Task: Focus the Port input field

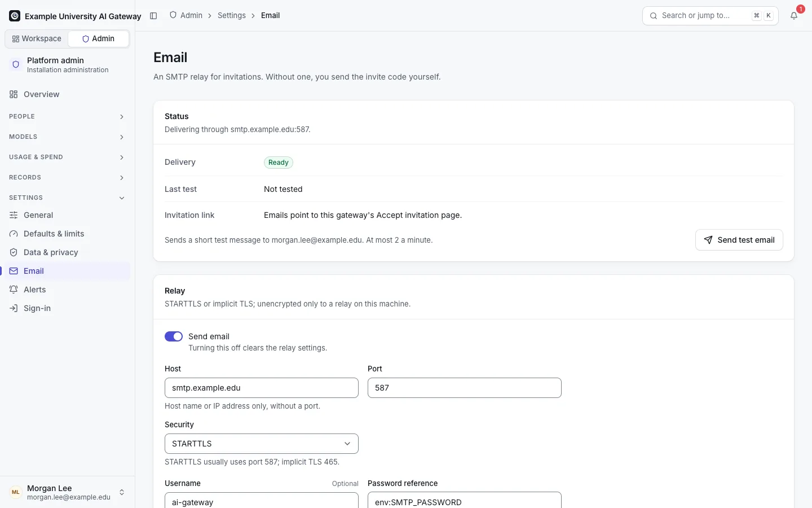Action: point(465,388)
